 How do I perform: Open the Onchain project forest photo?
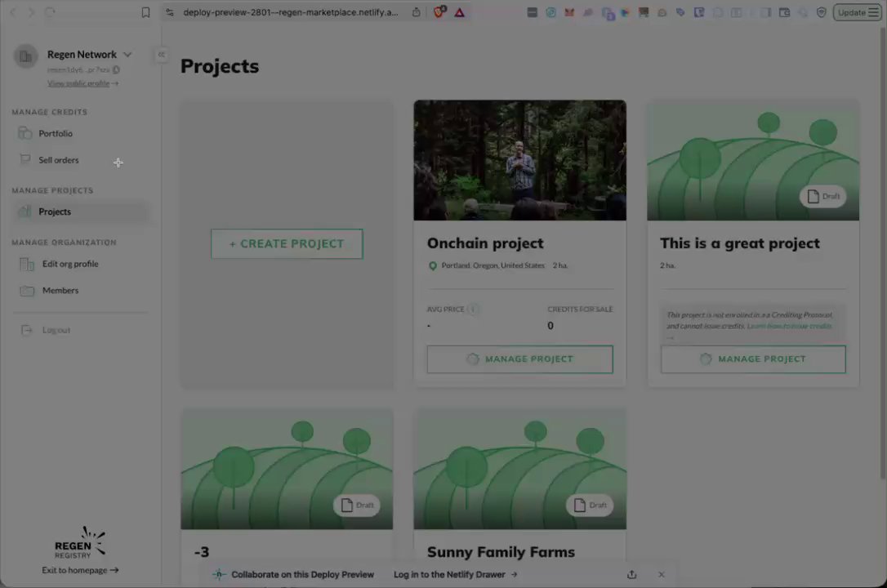(x=520, y=160)
